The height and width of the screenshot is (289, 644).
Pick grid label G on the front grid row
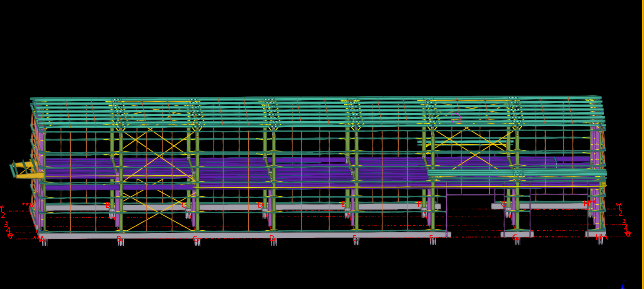point(515,238)
